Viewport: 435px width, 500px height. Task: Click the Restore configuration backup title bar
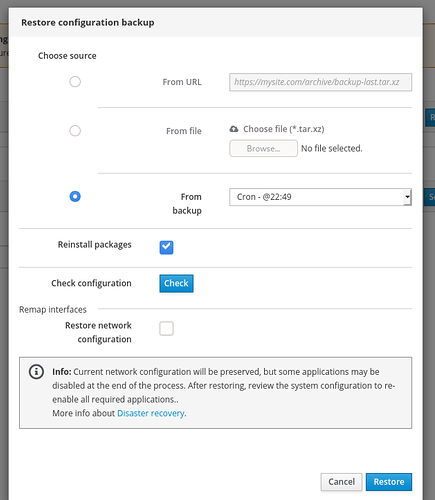point(216,22)
